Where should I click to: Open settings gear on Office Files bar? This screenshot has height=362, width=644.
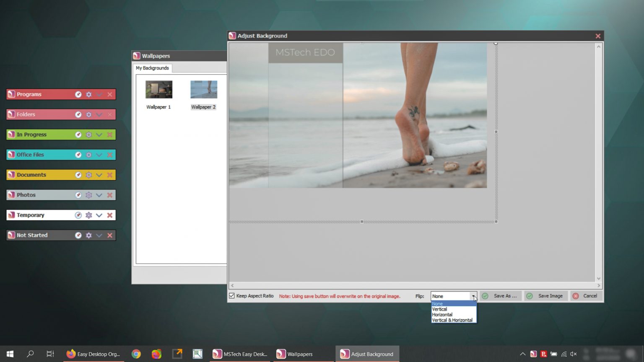click(x=89, y=155)
